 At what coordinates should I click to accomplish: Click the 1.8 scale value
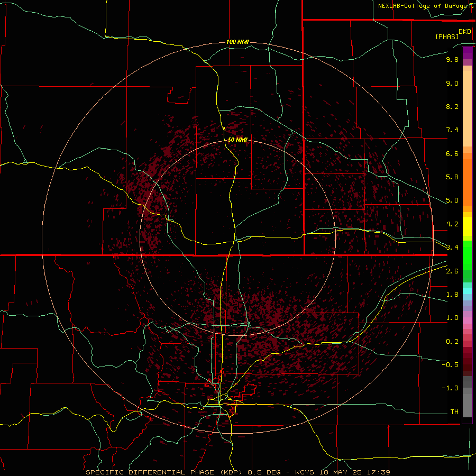pos(452,295)
